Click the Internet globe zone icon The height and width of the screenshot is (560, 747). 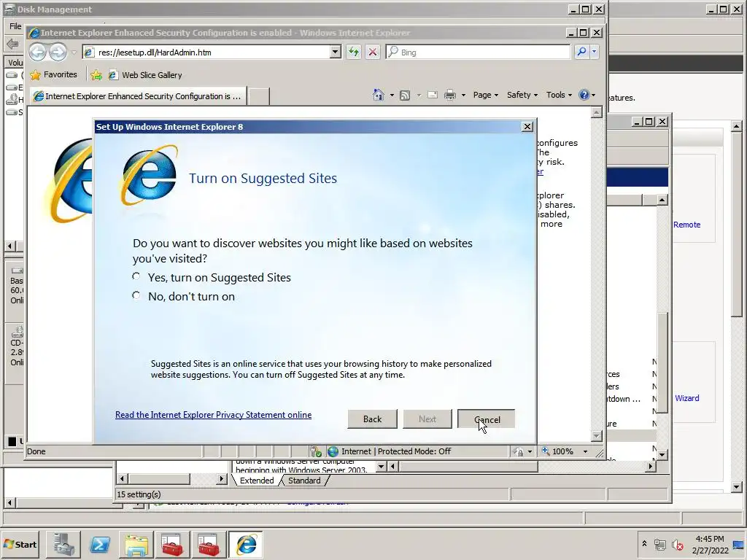click(333, 451)
